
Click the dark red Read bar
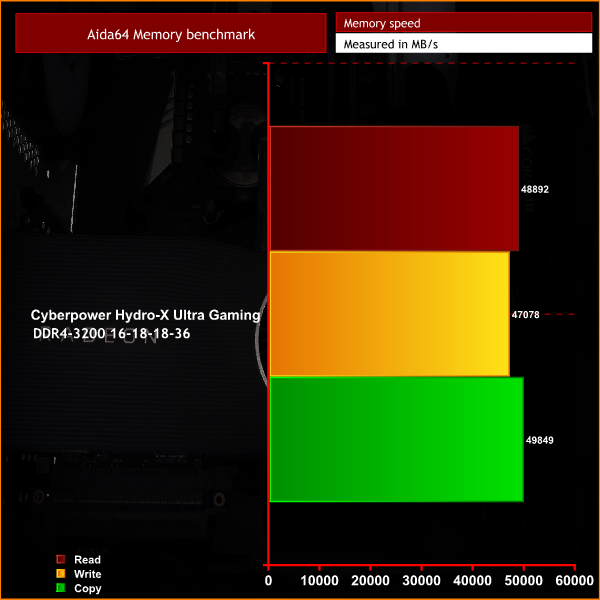coord(394,188)
